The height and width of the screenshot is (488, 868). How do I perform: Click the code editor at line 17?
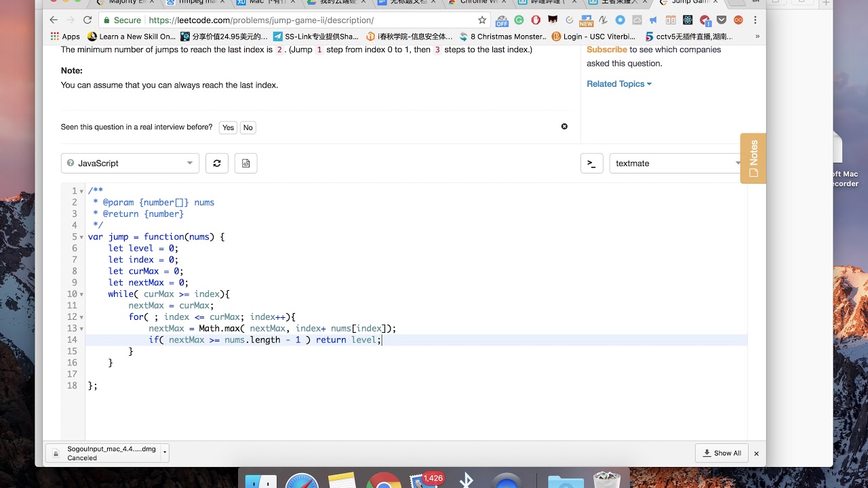pos(416,374)
